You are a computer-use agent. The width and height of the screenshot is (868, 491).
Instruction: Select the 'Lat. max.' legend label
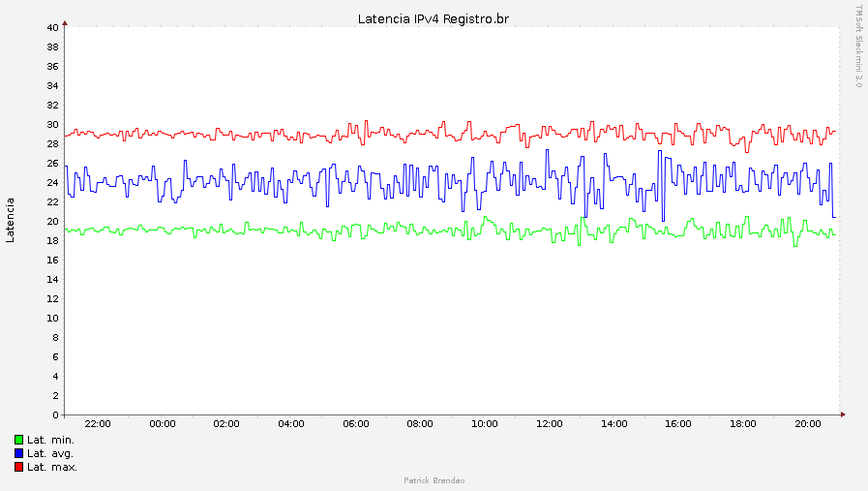pyautogui.click(x=51, y=467)
